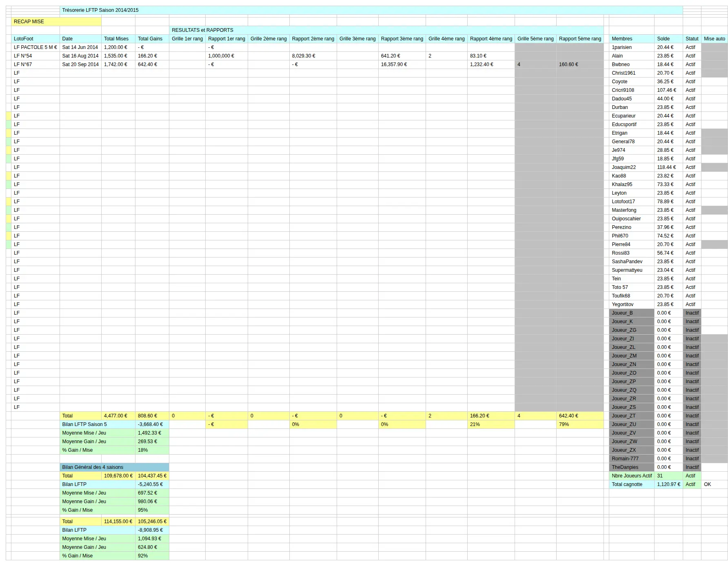This screenshot has height=566, width=728.
Task: Select the -8,908.95 € Bilan LFTP value
Action: click(152, 530)
